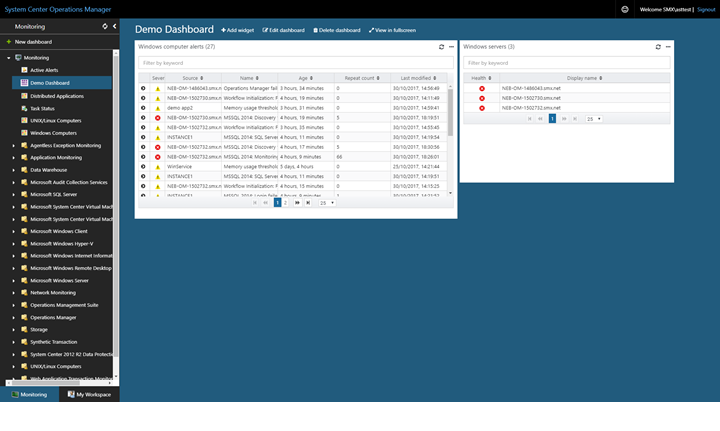Open Windows Computers view
720x431 pixels.
tap(53, 133)
